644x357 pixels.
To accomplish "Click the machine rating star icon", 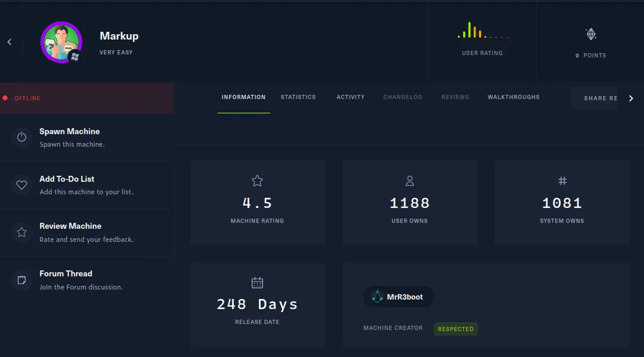I will [257, 181].
